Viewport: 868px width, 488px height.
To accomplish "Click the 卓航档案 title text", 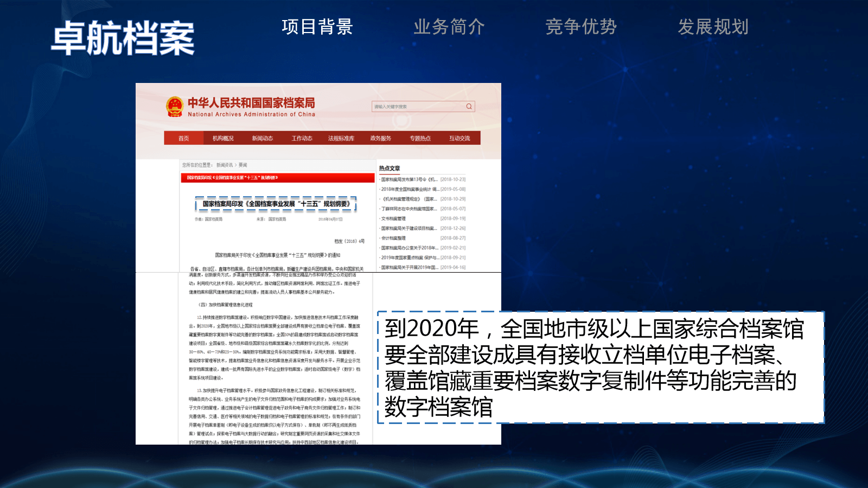I will 123,38.
